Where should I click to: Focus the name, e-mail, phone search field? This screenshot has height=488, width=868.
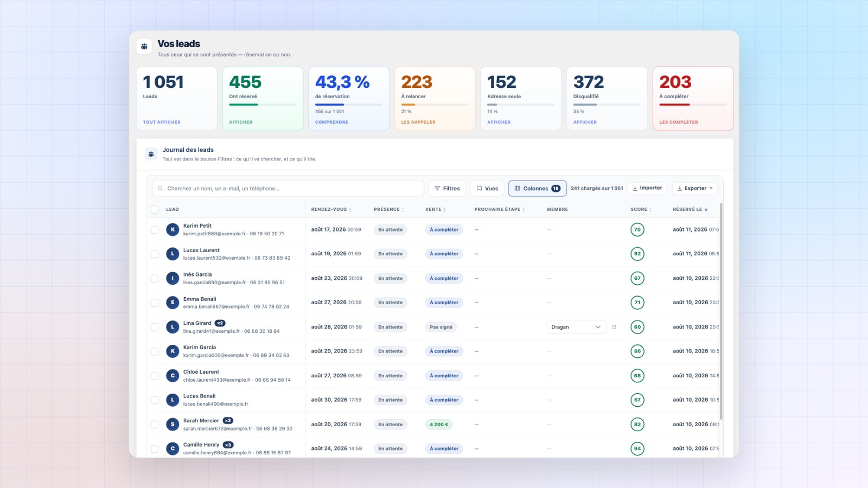click(288, 188)
